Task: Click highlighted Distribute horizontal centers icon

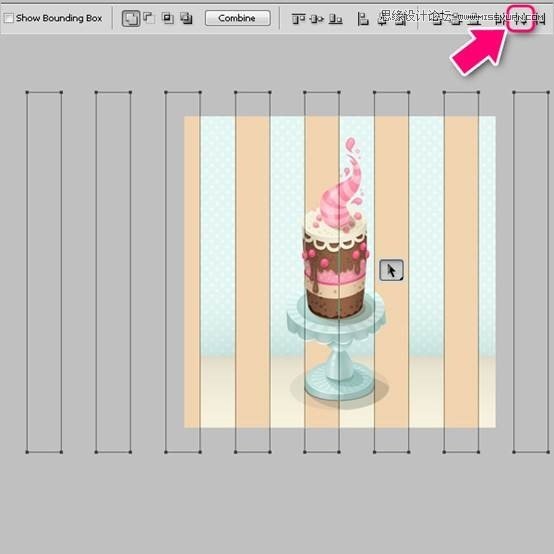Action: [520, 18]
